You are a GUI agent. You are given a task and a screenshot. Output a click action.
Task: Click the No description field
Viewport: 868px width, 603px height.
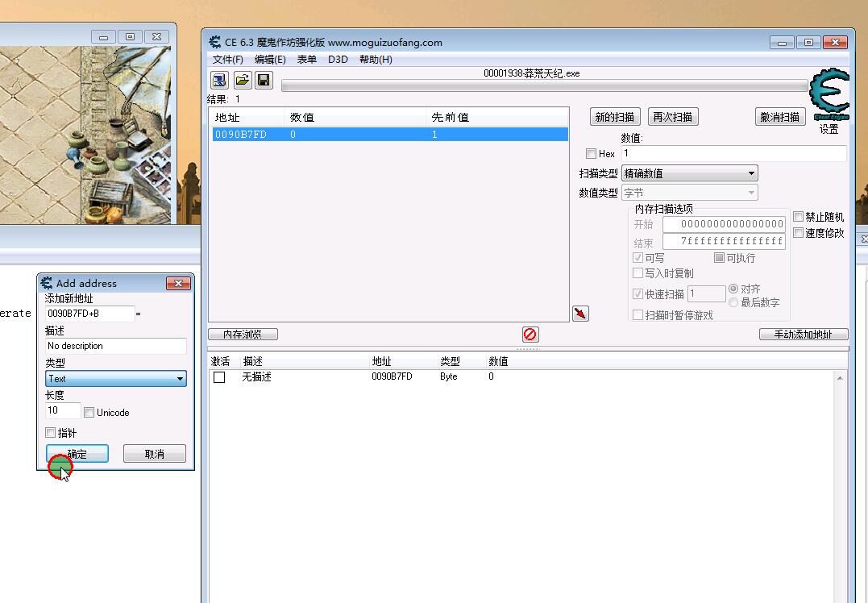click(x=116, y=346)
